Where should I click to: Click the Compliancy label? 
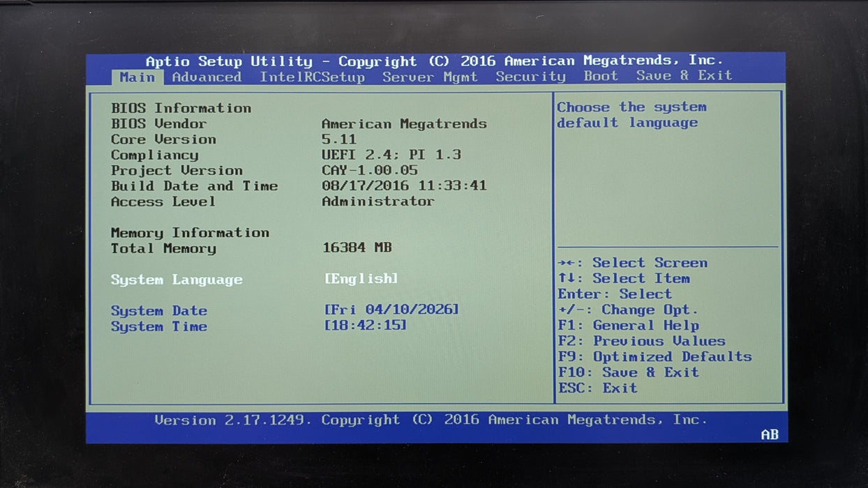tap(155, 155)
